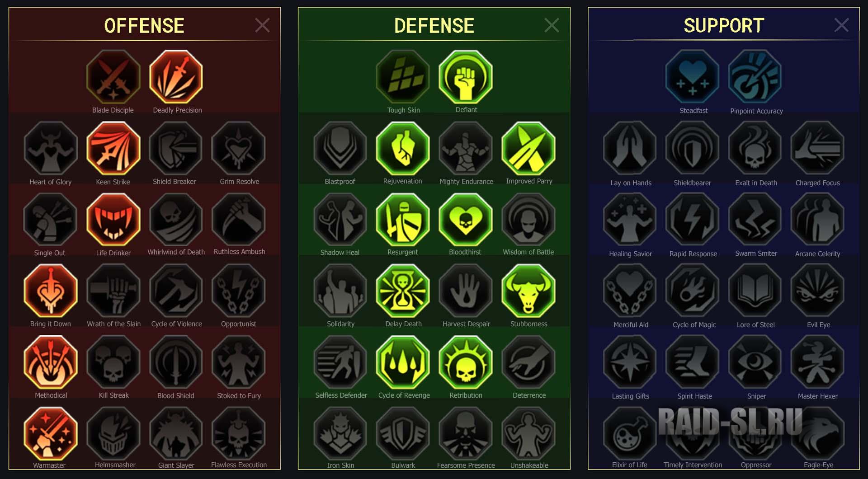Pick the Delay Death hourglass mastery
868x479 pixels.
click(x=403, y=291)
